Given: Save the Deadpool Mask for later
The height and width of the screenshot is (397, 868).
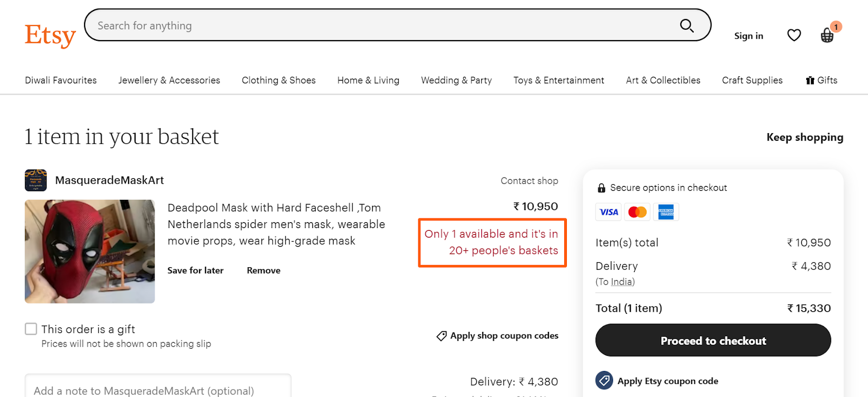Looking at the screenshot, I should click(x=195, y=270).
